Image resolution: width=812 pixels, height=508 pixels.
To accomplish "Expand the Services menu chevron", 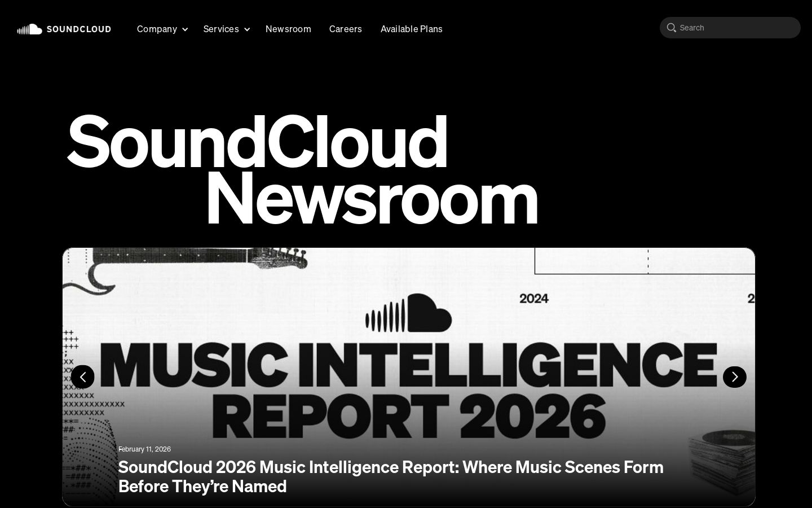I will coord(247,29).
